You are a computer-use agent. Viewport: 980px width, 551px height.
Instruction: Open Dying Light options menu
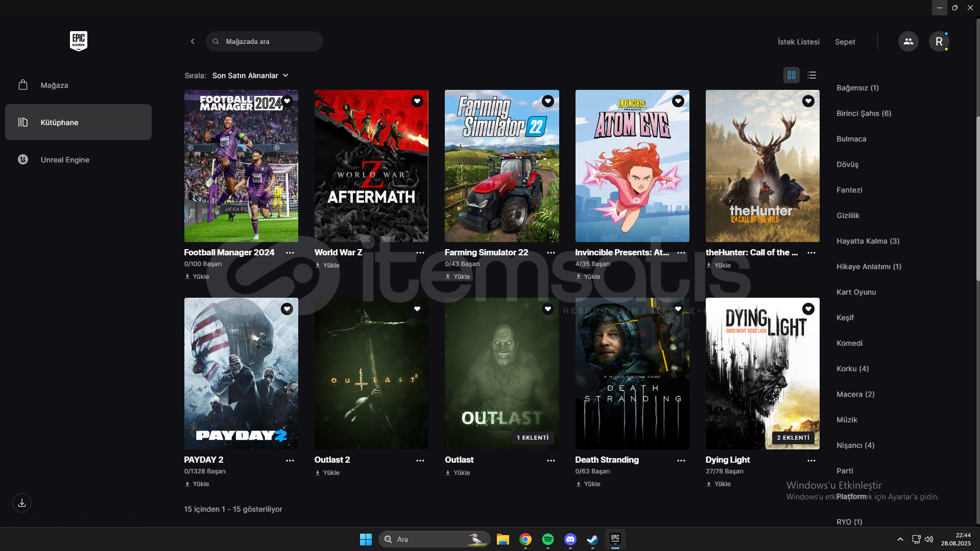click(811, 461)
